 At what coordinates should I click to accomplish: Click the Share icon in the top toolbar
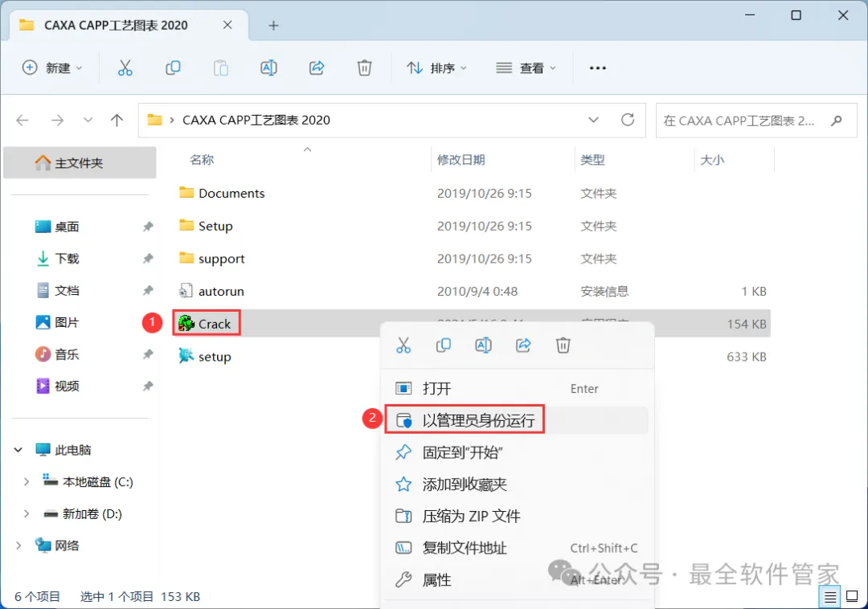(317, 68)
